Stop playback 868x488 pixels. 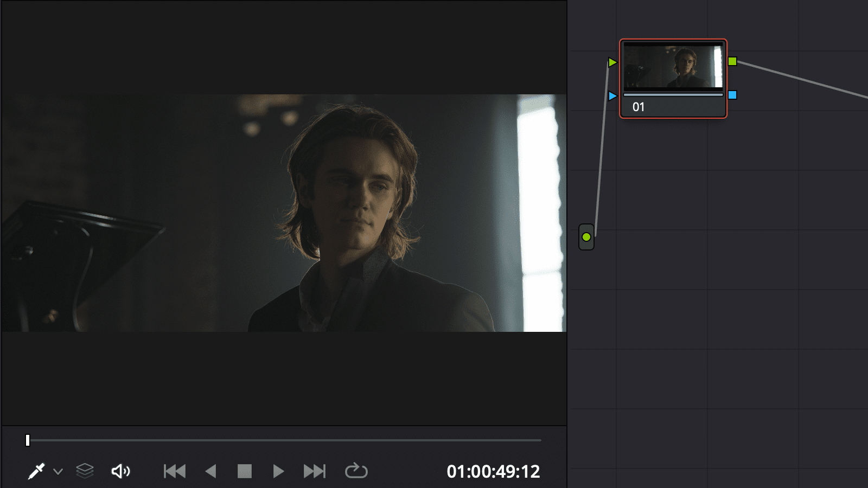[245, 471]
